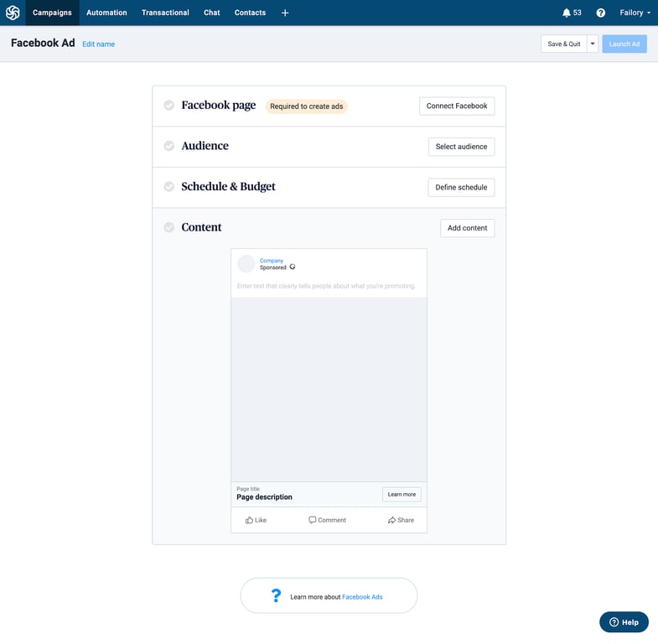Screen dimensions: 658x644
Task: Click the Like thumbs-up icon
Action: (249, 520)
